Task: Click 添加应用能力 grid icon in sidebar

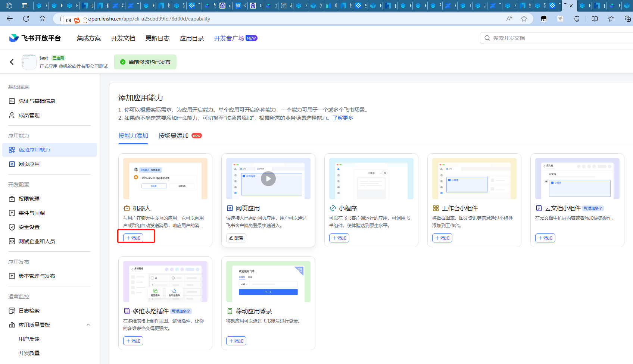Action: pos(12,150)
